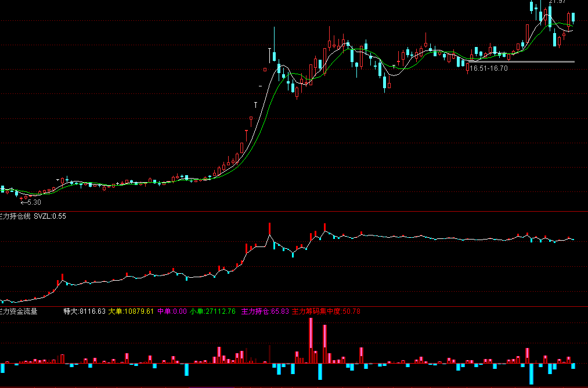
Task: Click the 16.51-16.70 price range label
Action: pos(489,68)
